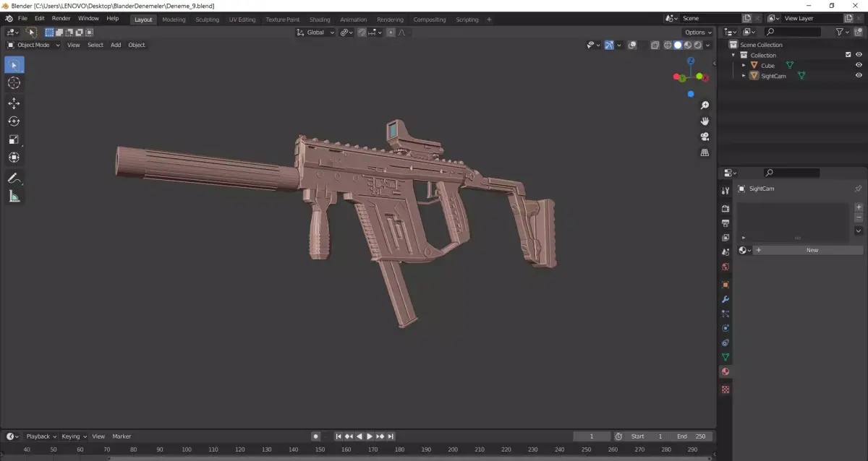The height and width of the screenshot is (461, 868).
Task: Click the pan view hand icon
Action: tap(705, 121)
